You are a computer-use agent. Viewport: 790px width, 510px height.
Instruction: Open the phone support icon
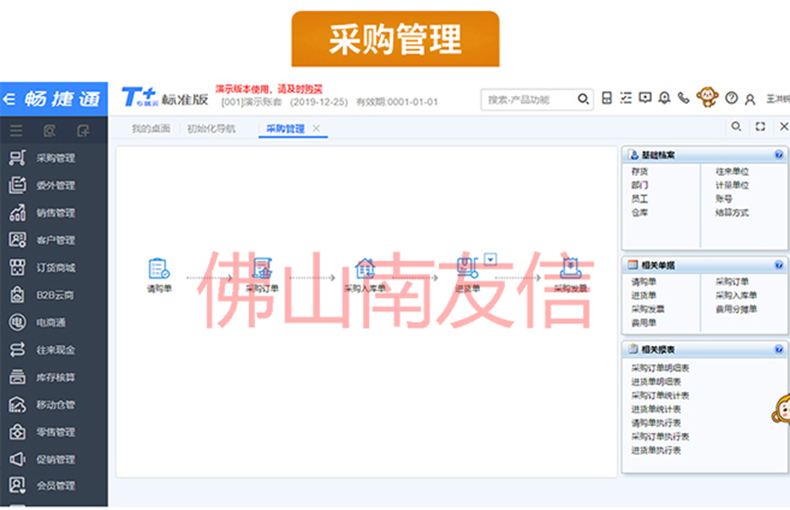pos(684,98)
